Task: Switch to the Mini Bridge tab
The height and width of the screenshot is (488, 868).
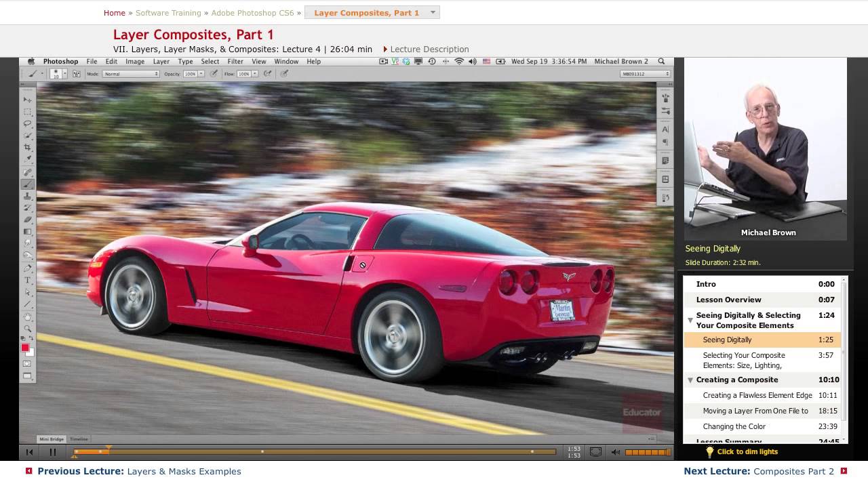Action: (x=52, y=439)
